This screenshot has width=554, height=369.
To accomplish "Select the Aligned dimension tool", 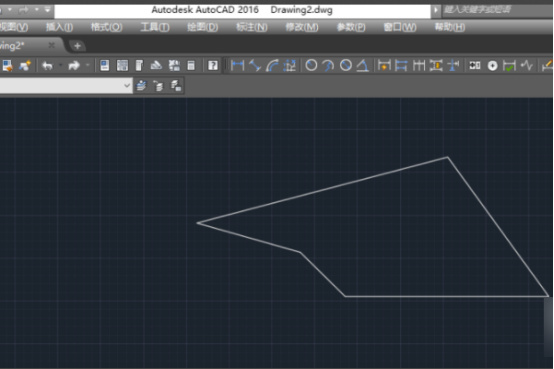I will [255, 65].
